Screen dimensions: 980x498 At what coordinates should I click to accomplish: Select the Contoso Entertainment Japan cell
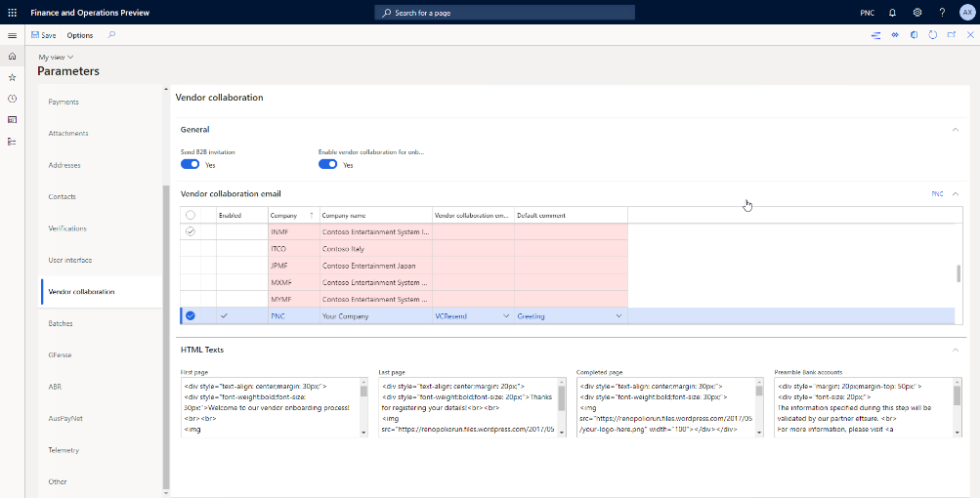pyautogui.click(x=375, y=266)
